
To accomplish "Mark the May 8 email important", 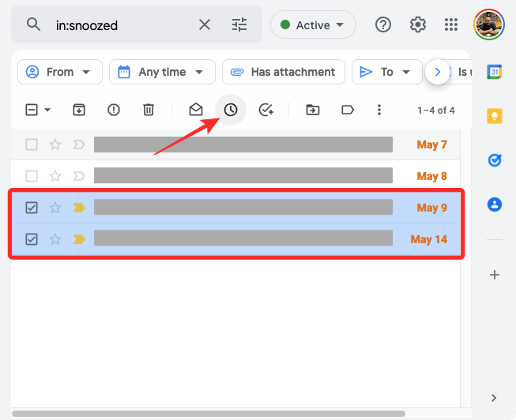I will pyautogui.click(x=79, y=176).
